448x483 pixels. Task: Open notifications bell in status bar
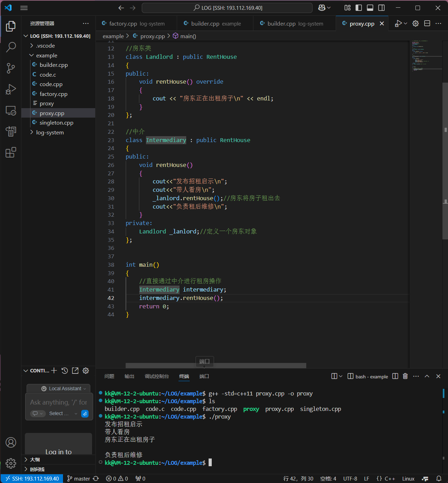(x=439, y=478)
